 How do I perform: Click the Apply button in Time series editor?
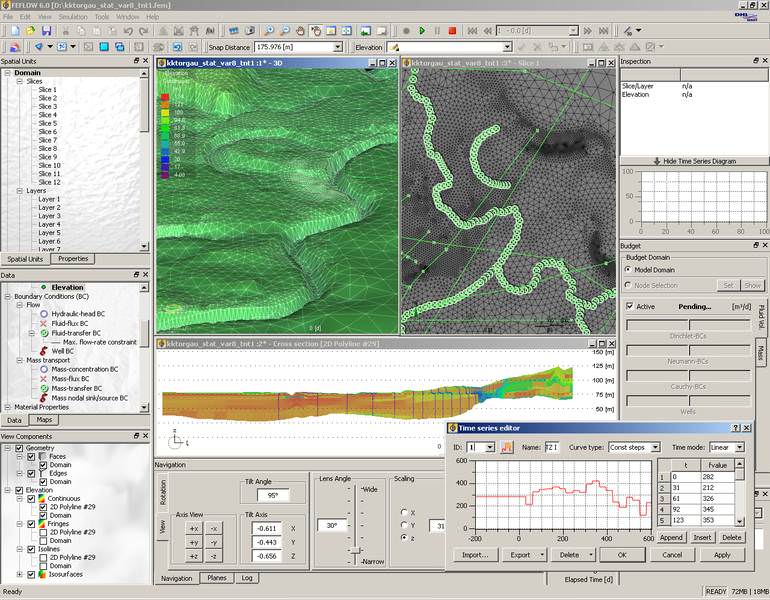click(722, 555)
